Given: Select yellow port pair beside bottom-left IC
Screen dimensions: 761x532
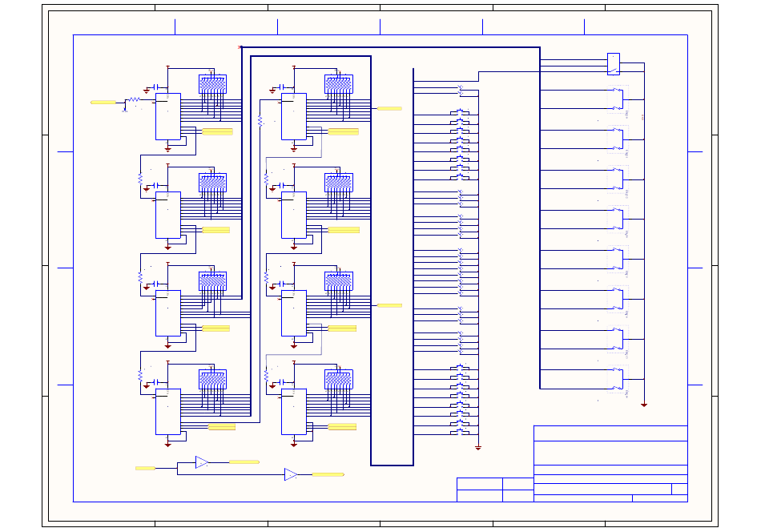Looking at the screenshot, I should click(x=222, y=427).
